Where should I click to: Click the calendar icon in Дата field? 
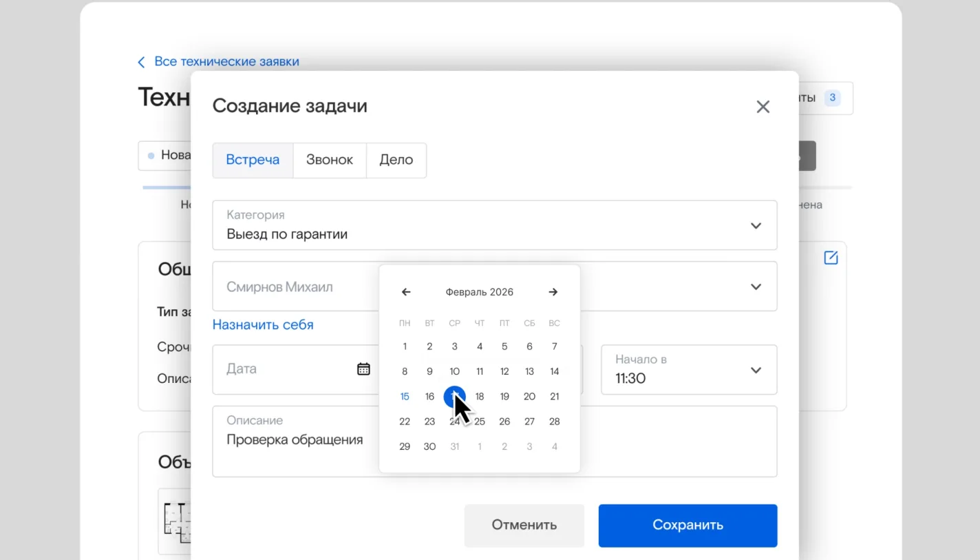(363, 369)
